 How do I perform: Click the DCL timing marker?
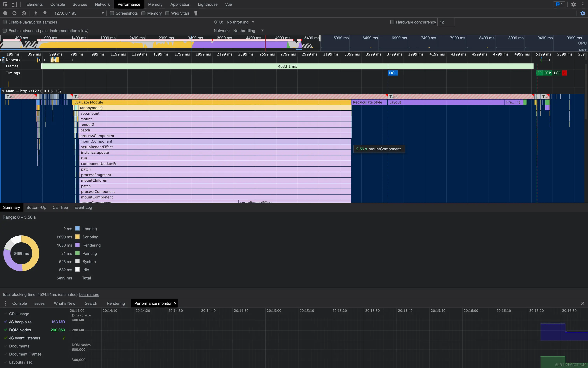point(393,73)
